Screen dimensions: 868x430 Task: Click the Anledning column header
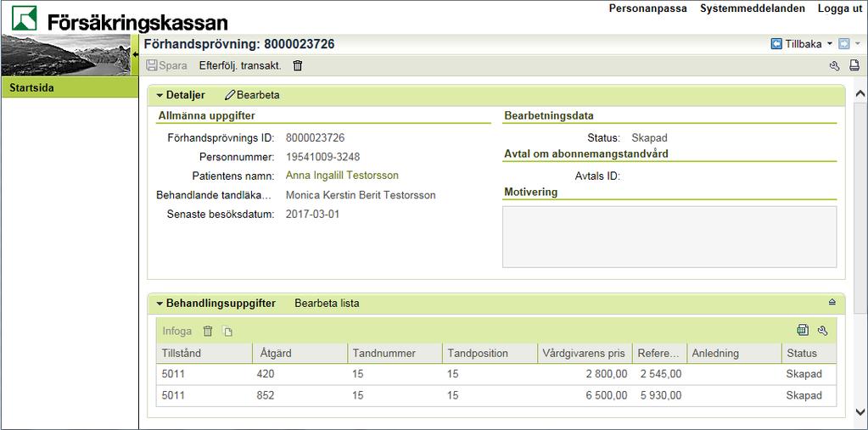pyautogui.click(x=734, y=353)
